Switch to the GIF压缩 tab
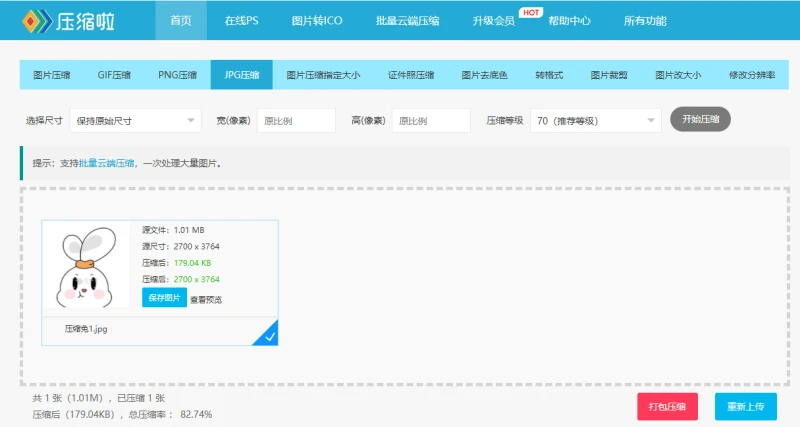800x427 pixels. (114, 75)
